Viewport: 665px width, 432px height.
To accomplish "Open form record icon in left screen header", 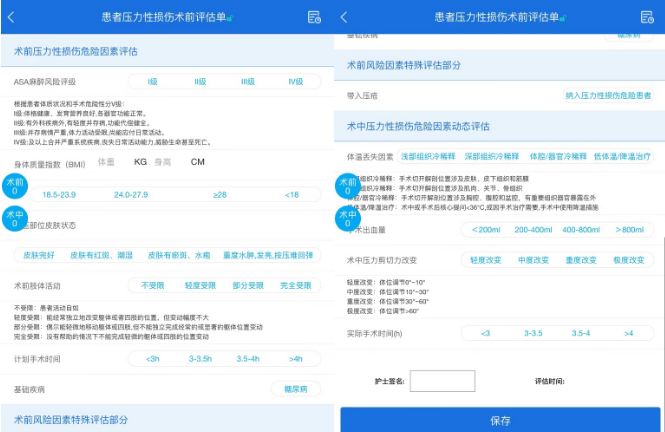I will point(314,17).
